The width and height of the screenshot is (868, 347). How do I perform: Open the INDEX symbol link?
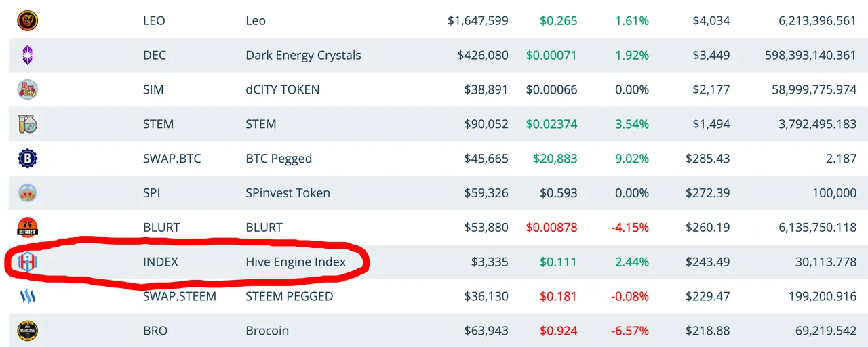click(161, 262)
